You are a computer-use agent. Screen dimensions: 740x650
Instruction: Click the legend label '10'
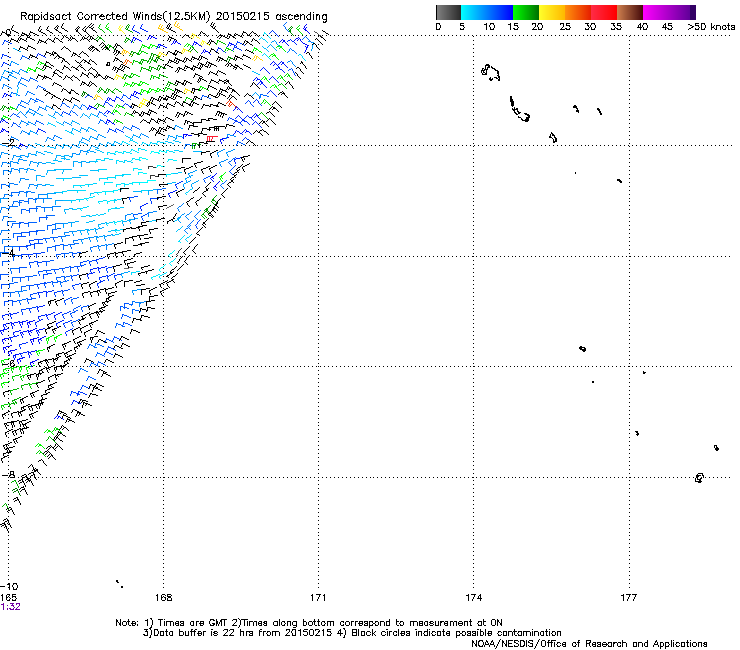click(x=489, y=27)
